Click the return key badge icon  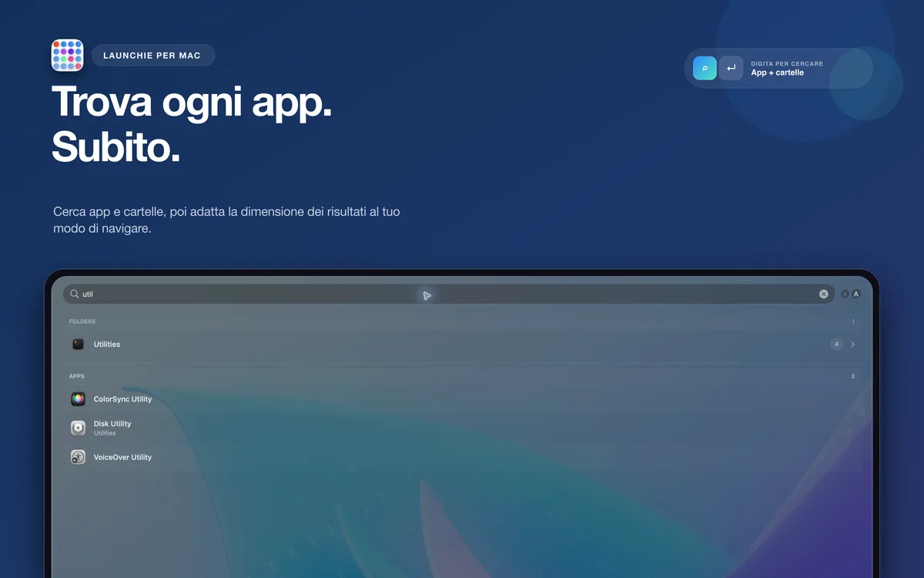click(x=731, y=68)
